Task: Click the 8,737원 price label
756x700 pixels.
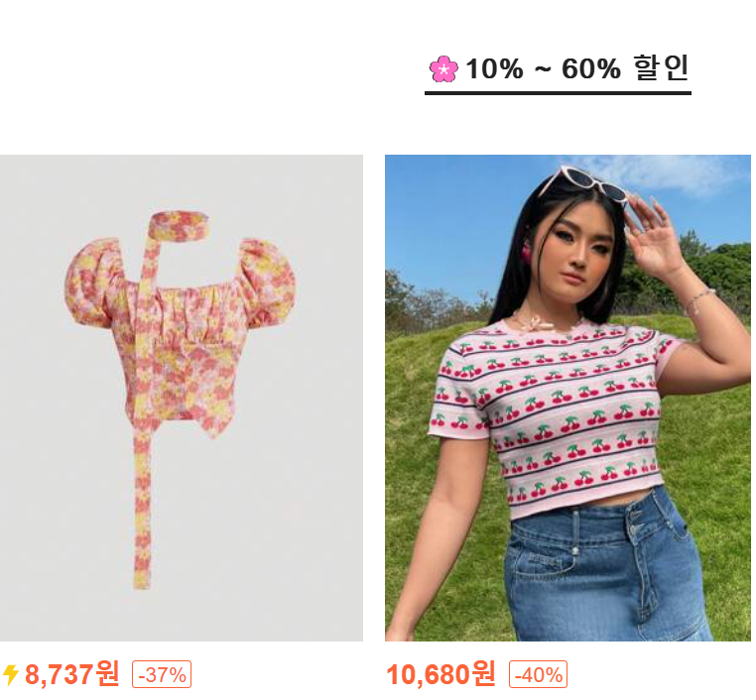Action: (71, 674)
